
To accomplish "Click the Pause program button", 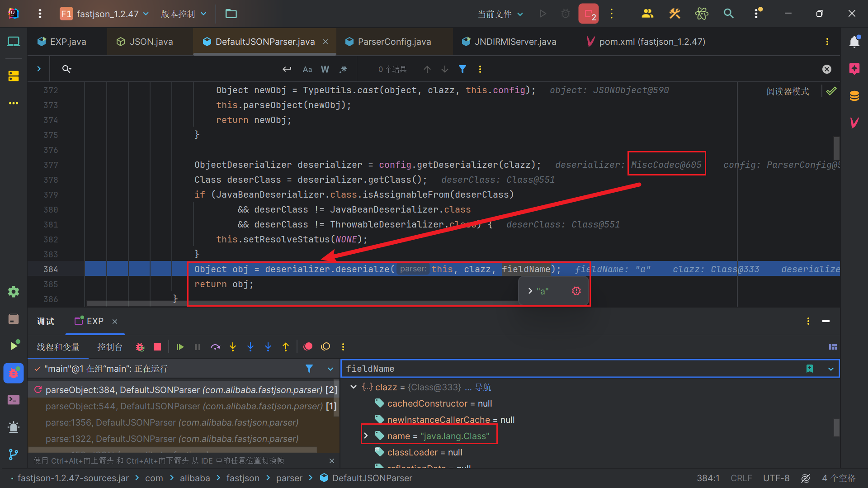I will (x=198, y=347).
